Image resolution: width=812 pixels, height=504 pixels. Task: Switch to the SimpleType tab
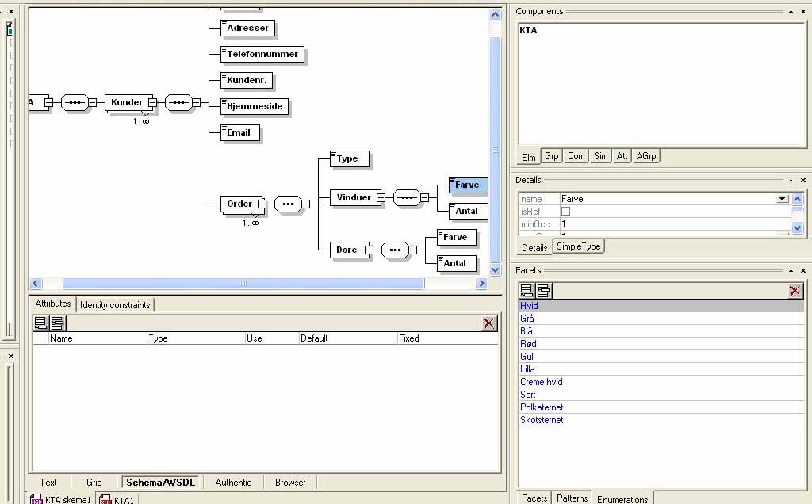(x=578, y=246)
